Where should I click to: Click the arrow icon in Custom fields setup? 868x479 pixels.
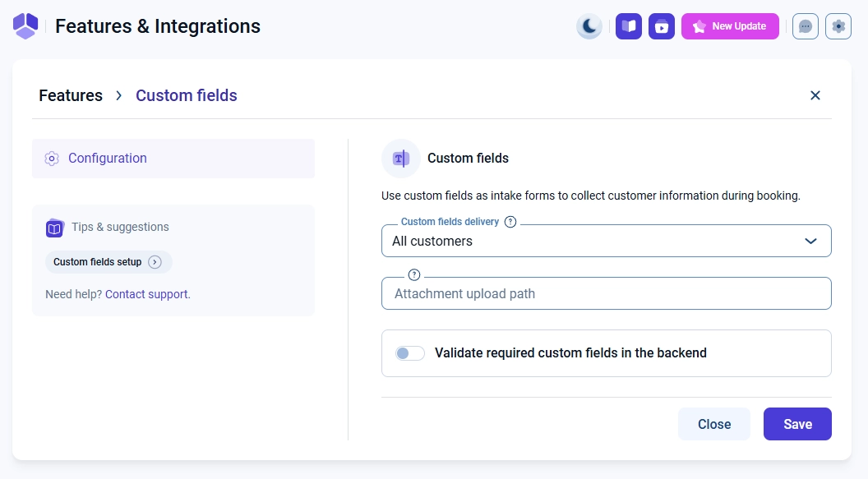tap(155, 262)
